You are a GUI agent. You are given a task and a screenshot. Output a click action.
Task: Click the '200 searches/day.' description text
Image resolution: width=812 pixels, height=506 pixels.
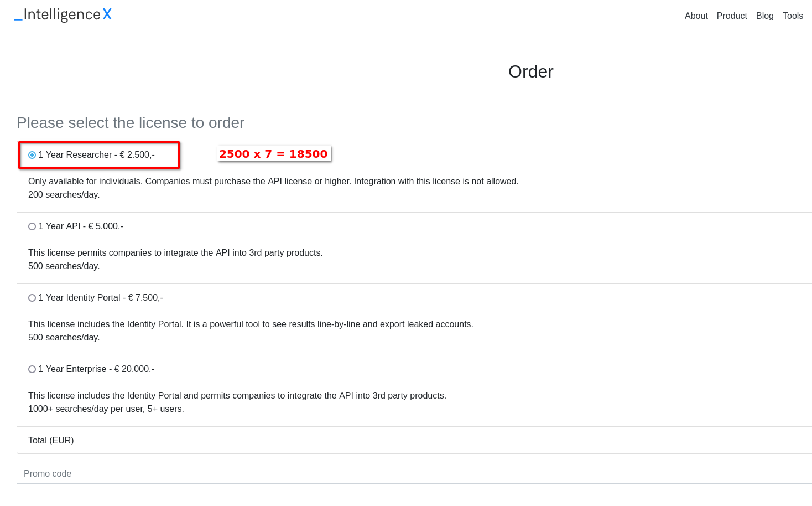tap(64, 195)
